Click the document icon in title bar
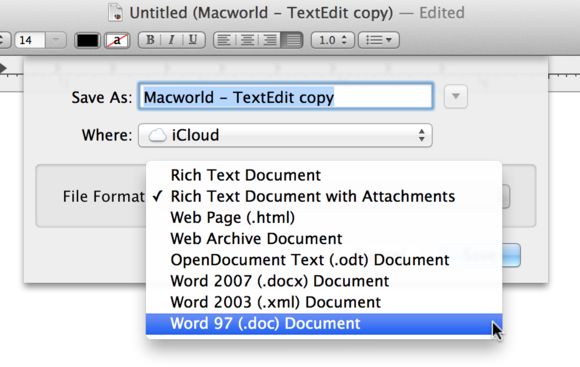 [115, 12]
